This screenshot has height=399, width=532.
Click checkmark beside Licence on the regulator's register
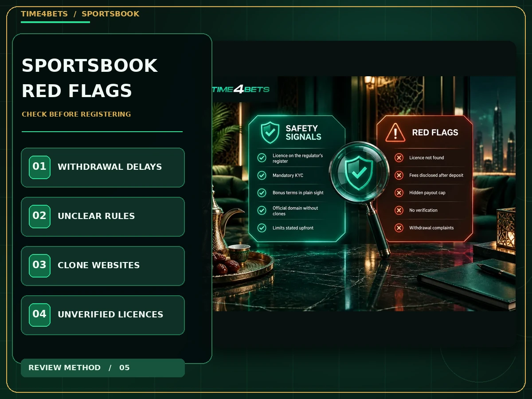(x=262, y=158)
